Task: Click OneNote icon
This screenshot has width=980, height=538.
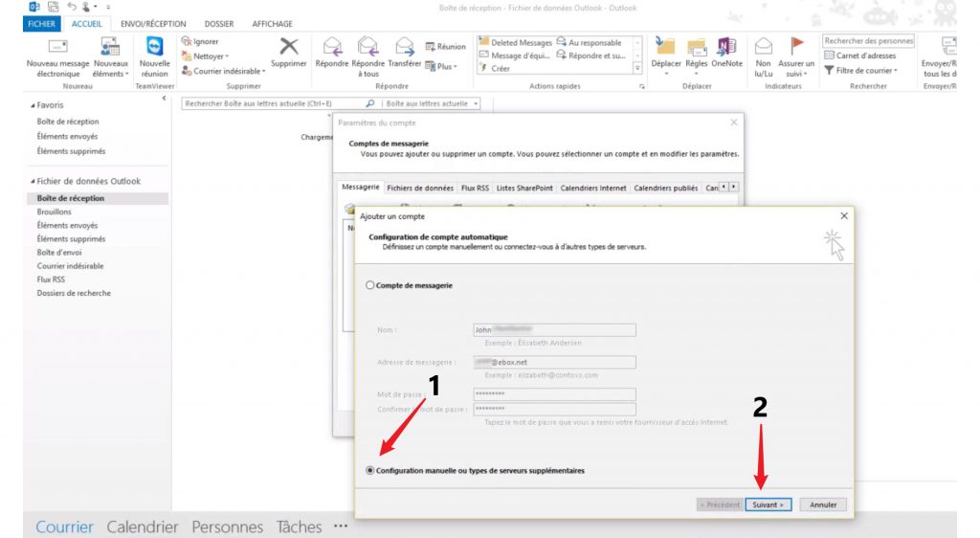Action: click(726, 46)
